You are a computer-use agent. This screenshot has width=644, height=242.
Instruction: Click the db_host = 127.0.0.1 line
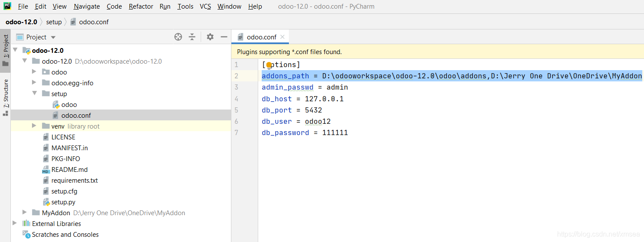click(303, 99)
